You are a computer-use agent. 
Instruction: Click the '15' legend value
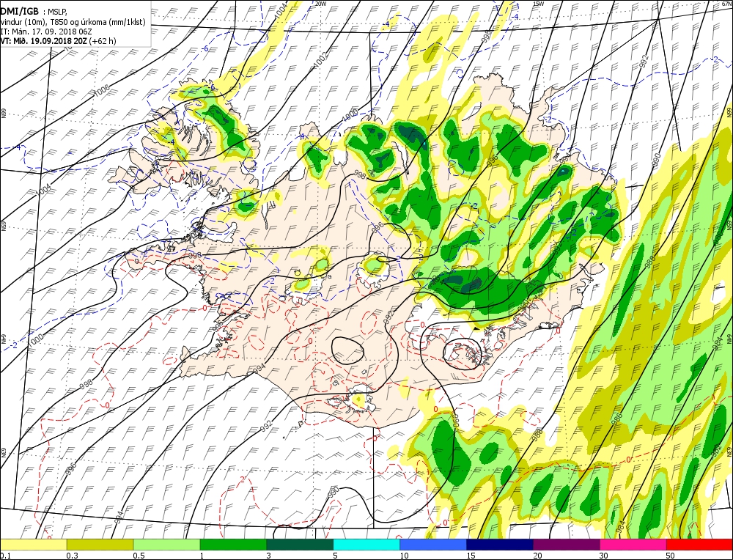(471, 556)
